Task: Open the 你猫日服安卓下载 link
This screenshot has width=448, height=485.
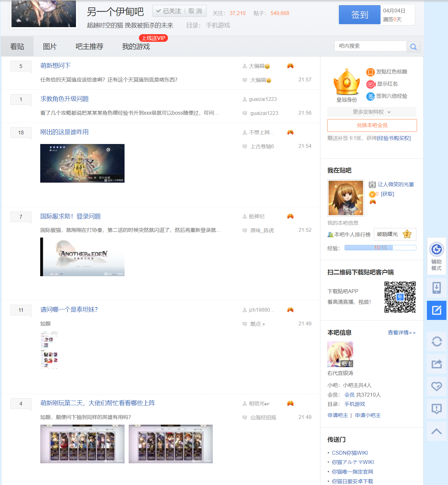Action: click(353, 481)
